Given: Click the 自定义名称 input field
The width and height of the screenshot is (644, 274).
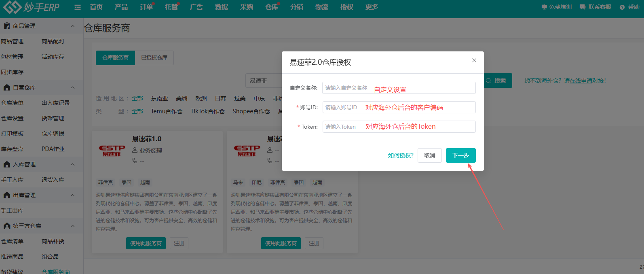Looking at the screenshot, I should [x=399, y=88].
